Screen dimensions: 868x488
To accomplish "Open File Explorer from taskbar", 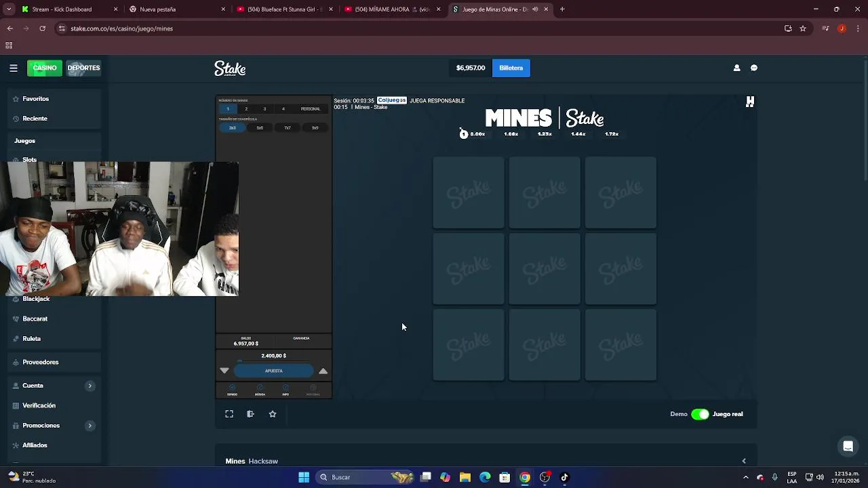I will [x=465, y=477].
